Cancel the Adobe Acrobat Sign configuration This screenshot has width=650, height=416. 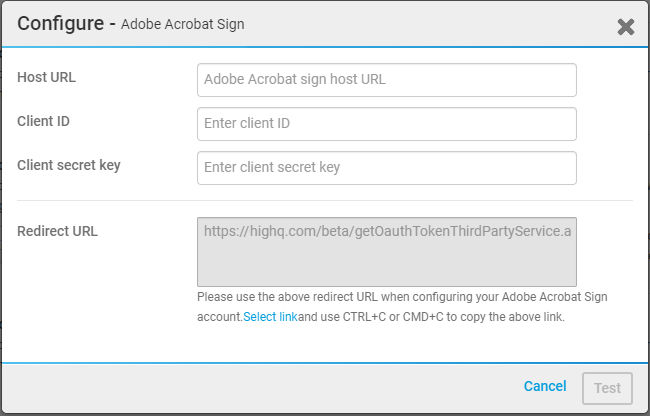pyautogui.click(x=545, y=386)
